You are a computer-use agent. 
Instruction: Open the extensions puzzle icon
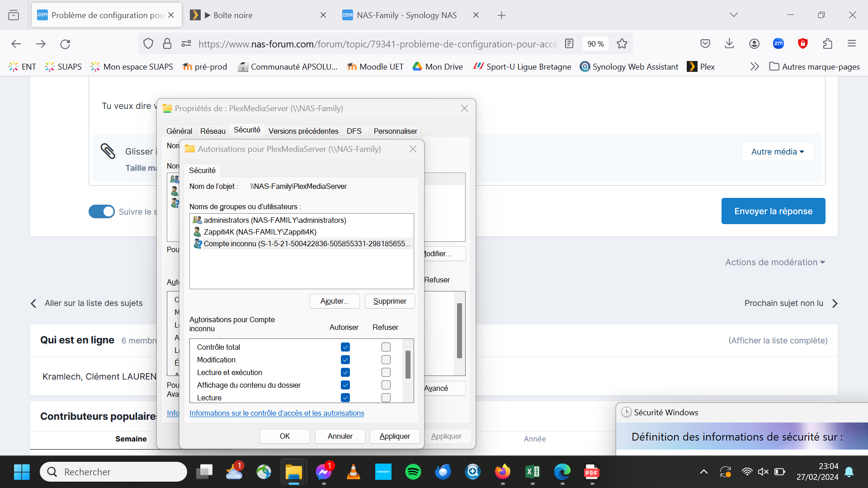pyautogui.click(x=827, y=44)
